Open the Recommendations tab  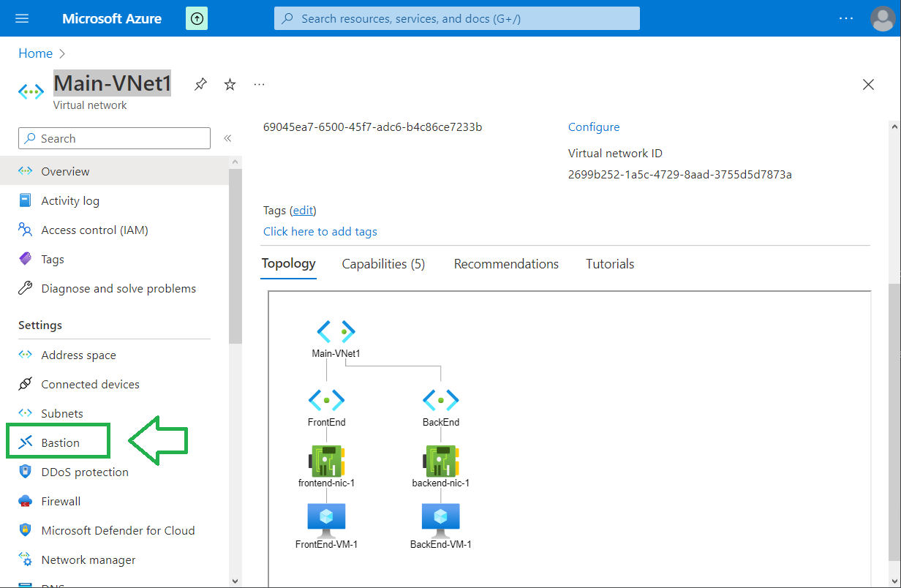(506, 264)
